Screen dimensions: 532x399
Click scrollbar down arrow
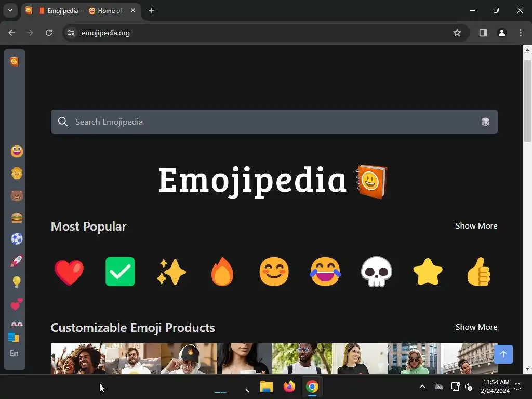[x=527, y=369]
